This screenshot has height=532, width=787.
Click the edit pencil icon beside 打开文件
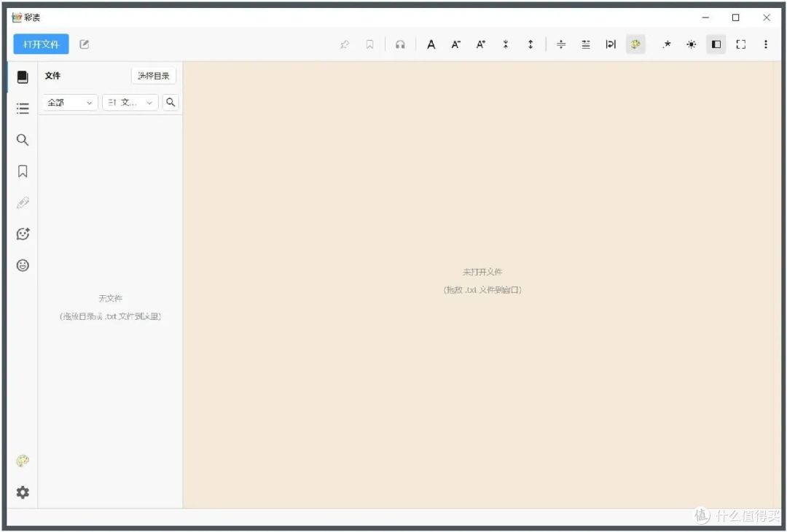tap(85, 44)
